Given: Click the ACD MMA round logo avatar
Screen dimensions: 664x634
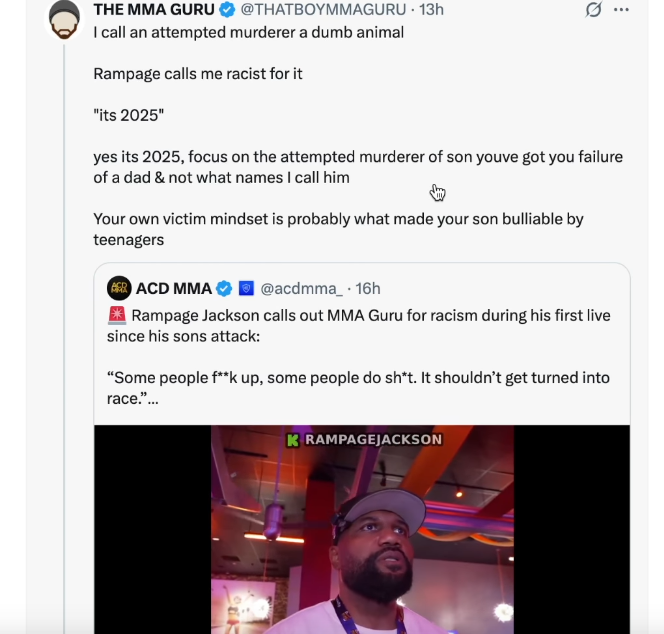Looking at the screenshot, I should coord(119,288).
